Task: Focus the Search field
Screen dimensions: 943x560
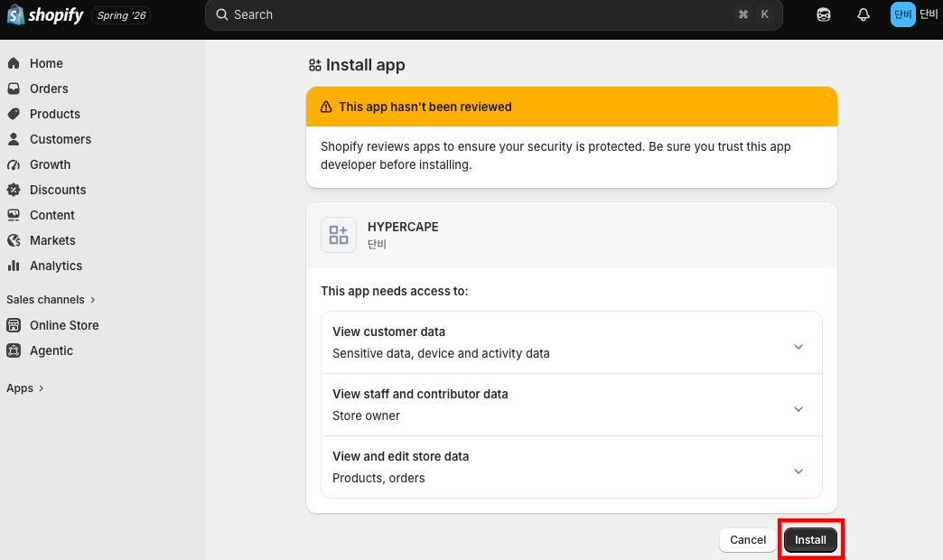Action: [493, 14]
